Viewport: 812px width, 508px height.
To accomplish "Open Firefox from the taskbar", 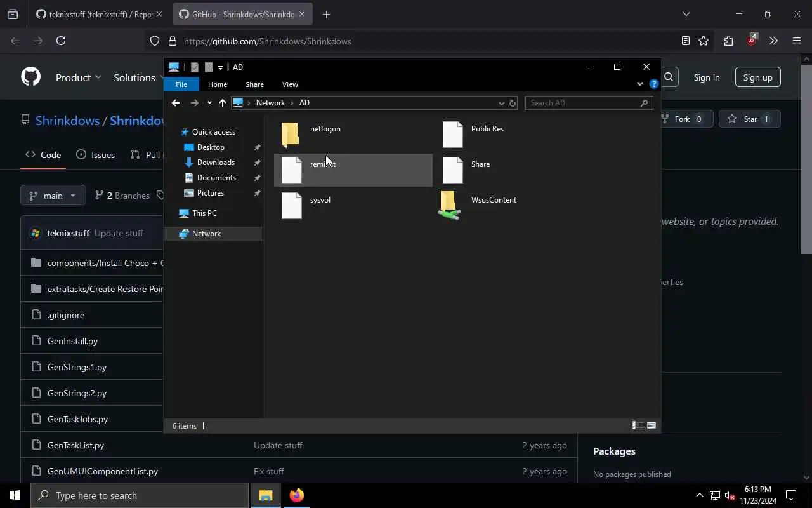I will pyautogui.click(x=296, y=495).
